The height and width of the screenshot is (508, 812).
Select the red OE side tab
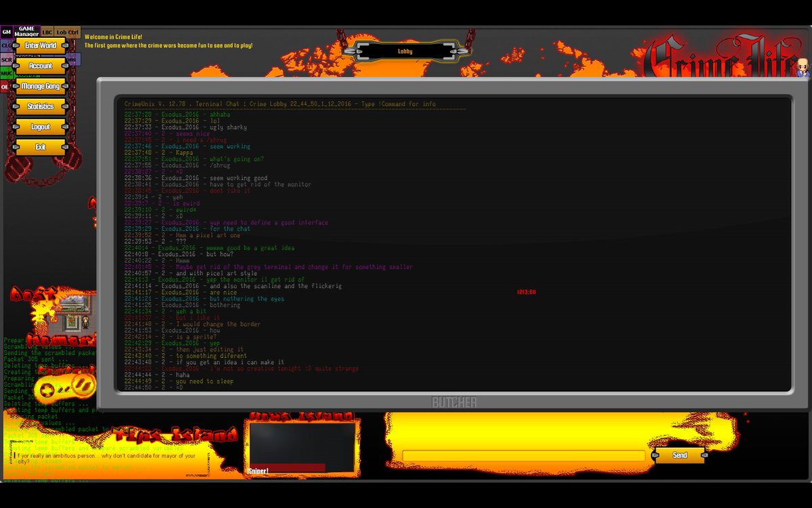(5, 87)
